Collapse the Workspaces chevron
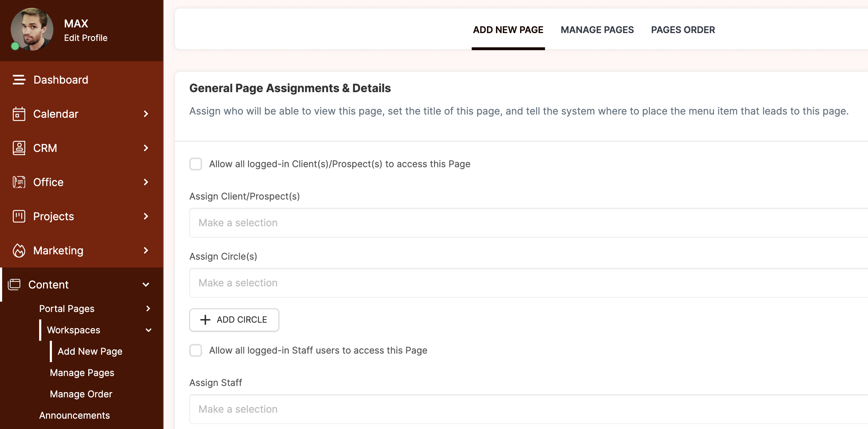Image resolution: width=868 pixels, height=429 pixels. (149, 330)
